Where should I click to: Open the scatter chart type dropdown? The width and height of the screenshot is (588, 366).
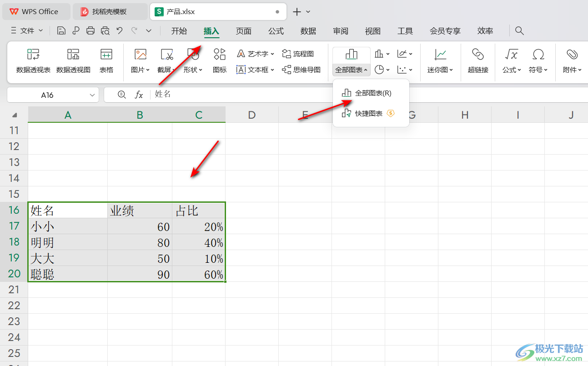click(x=405, y=70)
